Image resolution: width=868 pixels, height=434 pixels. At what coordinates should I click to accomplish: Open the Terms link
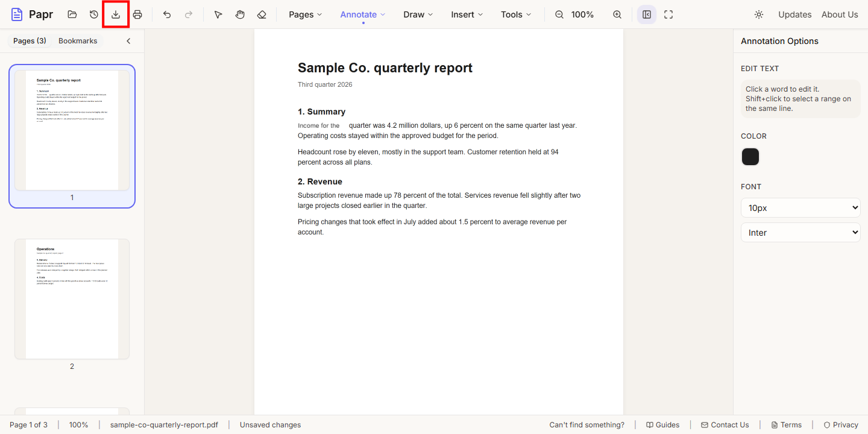[x=787, y=425]
